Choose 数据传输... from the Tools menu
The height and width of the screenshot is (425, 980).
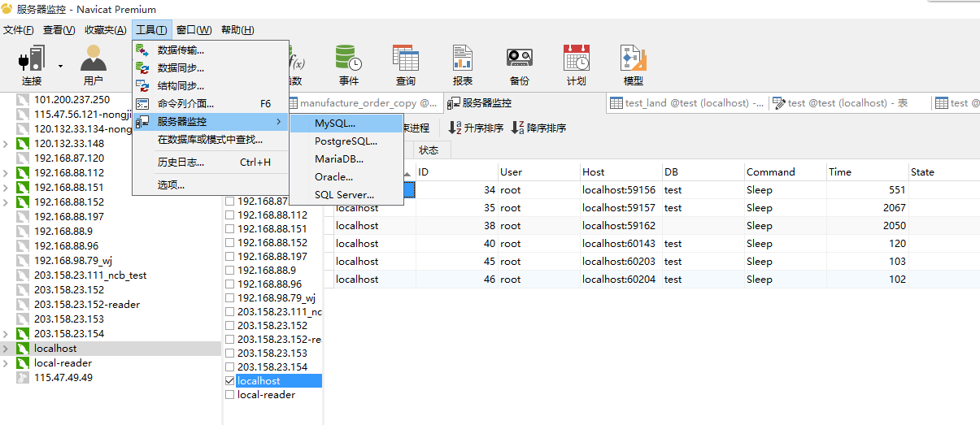click(211, 50)
